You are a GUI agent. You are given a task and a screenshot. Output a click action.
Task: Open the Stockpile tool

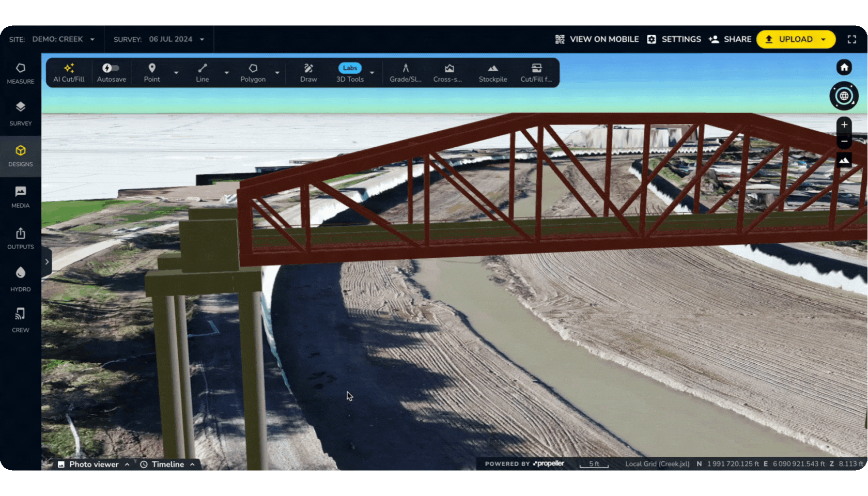tap(492, 72)
